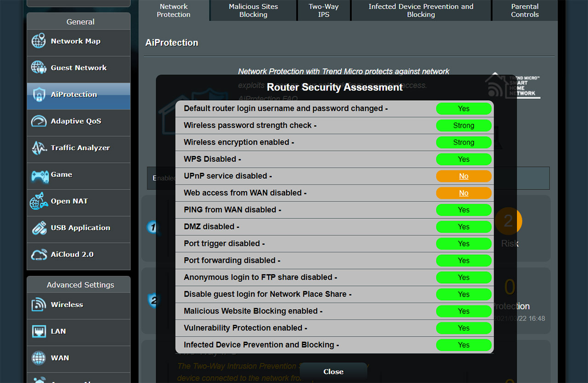Switch to Malicious Sites Blocking tab
588x383 pixels.
[x=254, y=10]
